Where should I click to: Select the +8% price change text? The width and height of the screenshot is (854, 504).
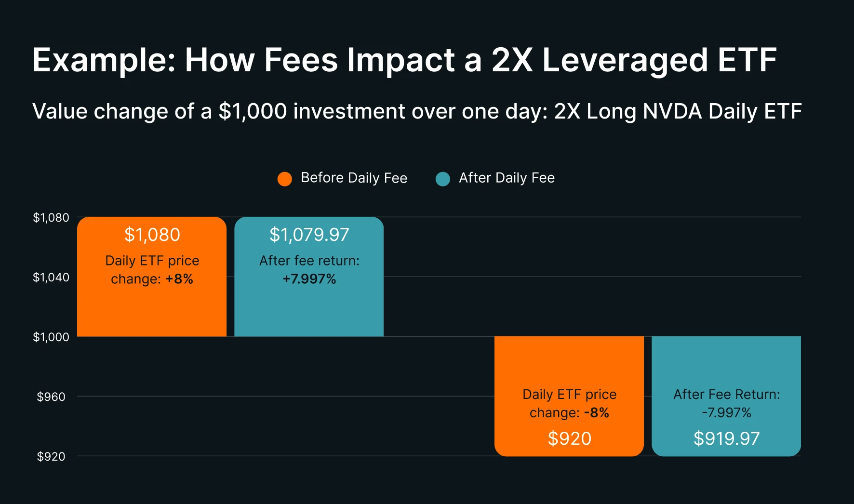[x=179, y=279]
